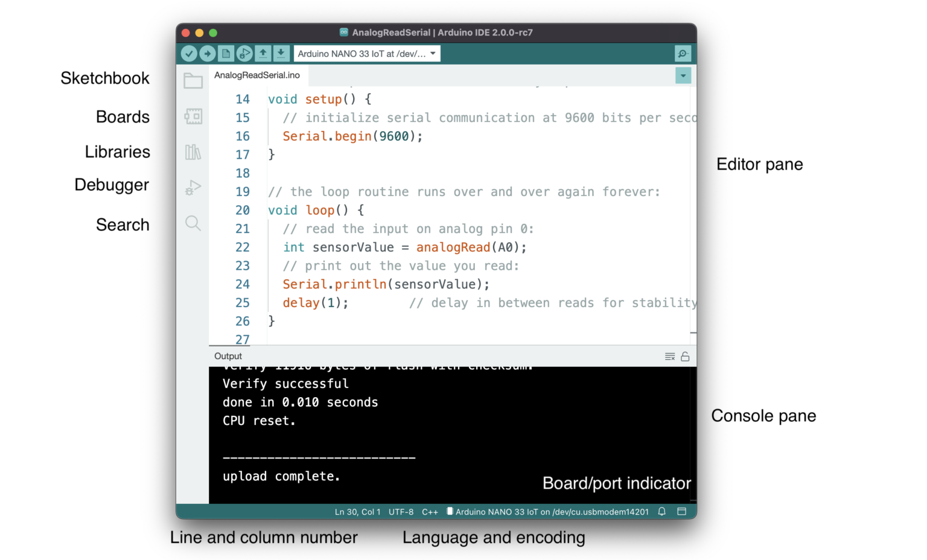Click the Verify sketch checkmark button

click(189, 54)
